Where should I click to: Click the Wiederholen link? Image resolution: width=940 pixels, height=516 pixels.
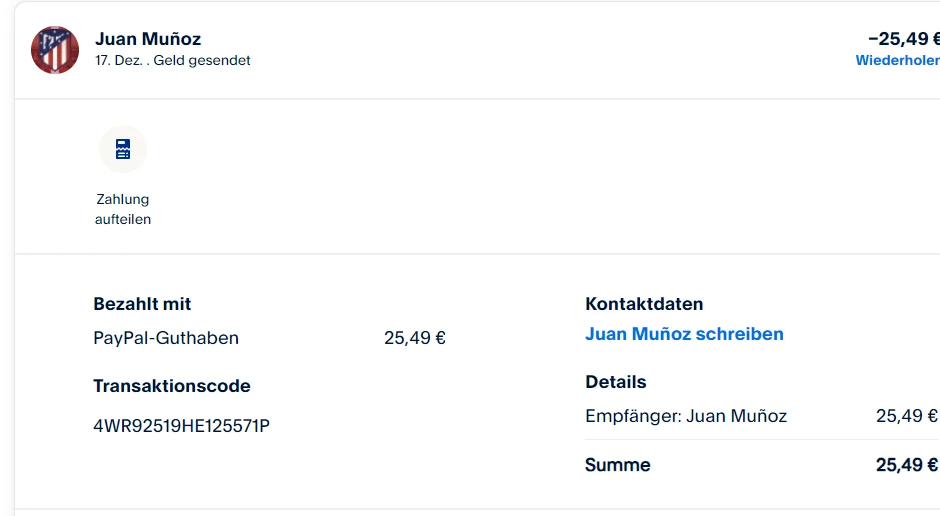[897, 60]
